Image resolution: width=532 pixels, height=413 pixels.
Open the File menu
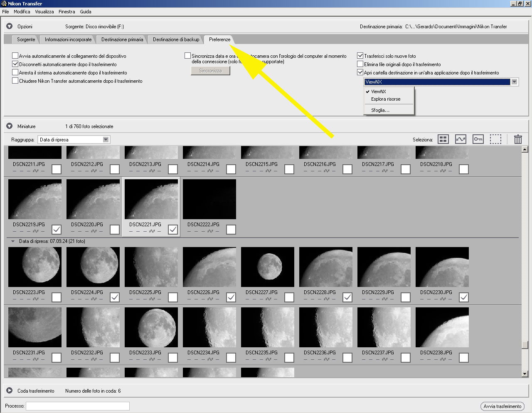point(6,12)
